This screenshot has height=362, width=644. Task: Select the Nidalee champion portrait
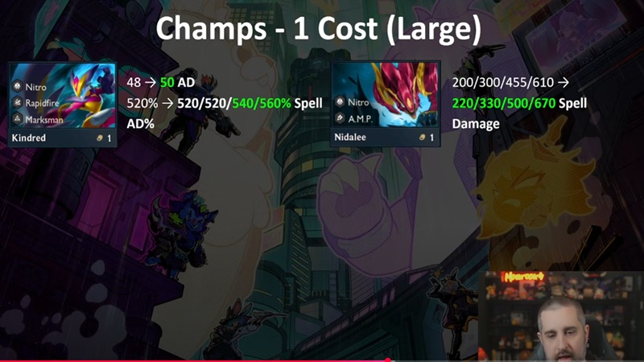[x=386, y=95]
